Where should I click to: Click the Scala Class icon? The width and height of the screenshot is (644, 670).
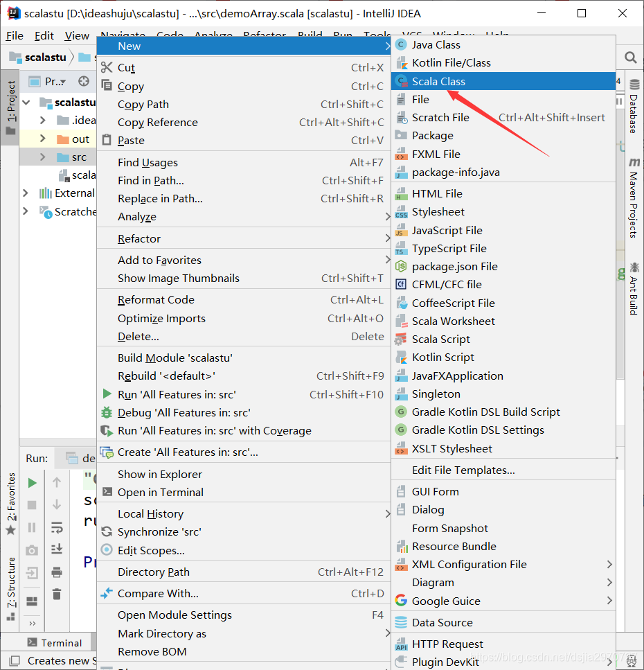coord(401,81)
